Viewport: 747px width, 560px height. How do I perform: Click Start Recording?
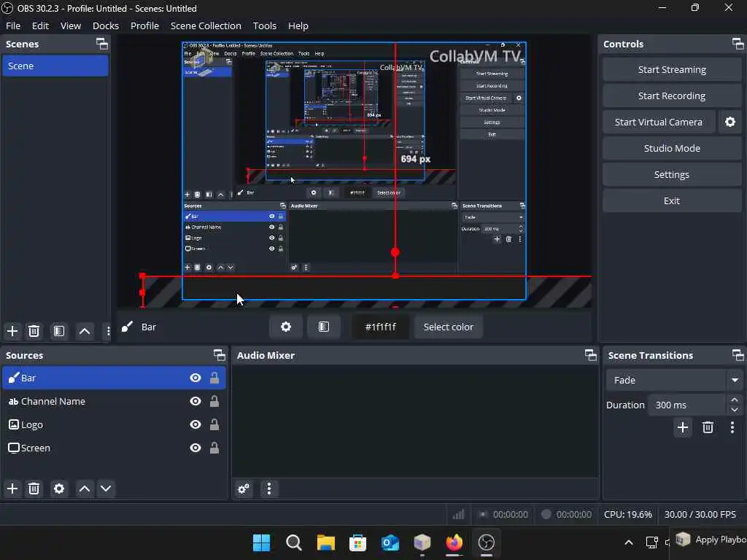point(672,96)
